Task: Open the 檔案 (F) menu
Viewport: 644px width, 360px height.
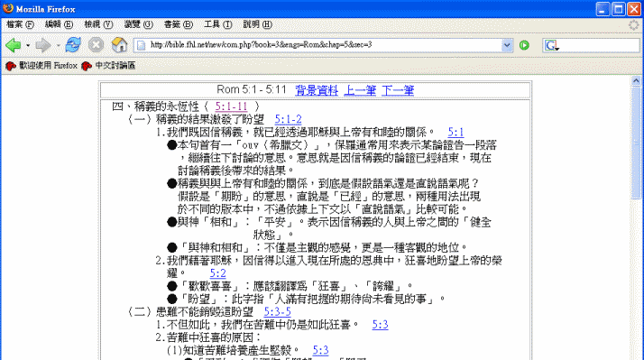Action: pos(20,24)
